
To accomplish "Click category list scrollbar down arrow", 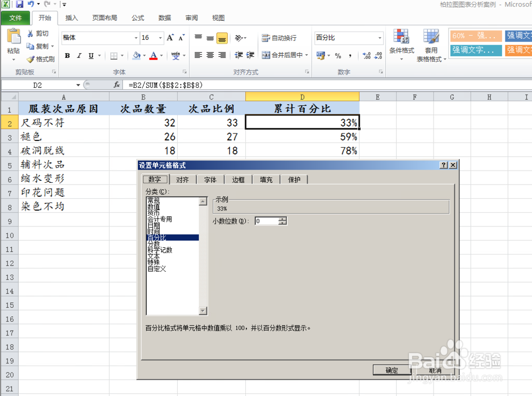I will (203, 310).
